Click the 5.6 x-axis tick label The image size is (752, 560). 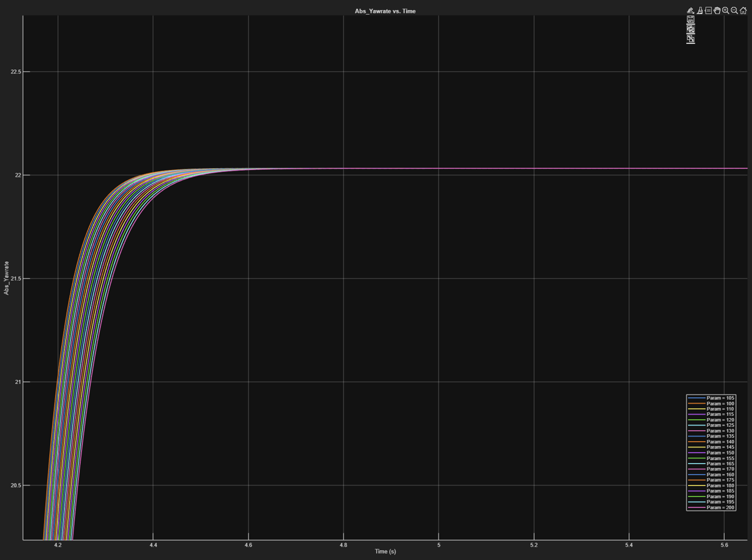pyautogui.click(x=724, y=545)
